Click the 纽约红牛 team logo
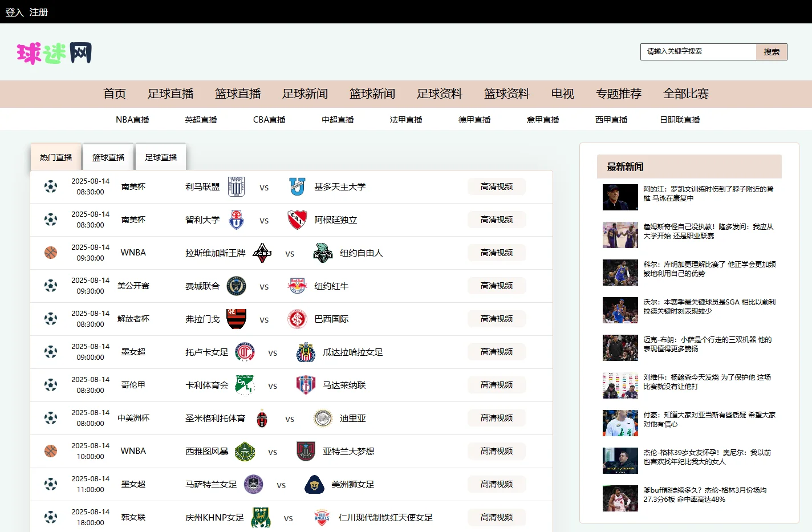This screenshot has height=532, width=812. [x=297, y=286]
